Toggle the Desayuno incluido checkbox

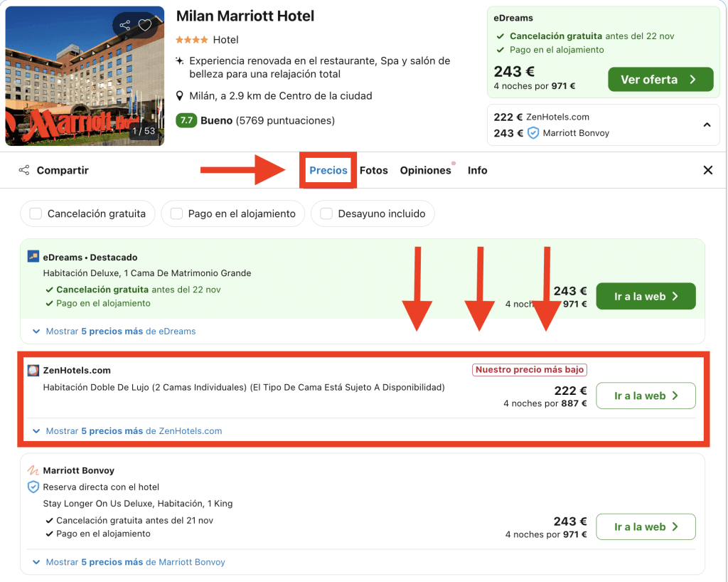tap(326, 213)
